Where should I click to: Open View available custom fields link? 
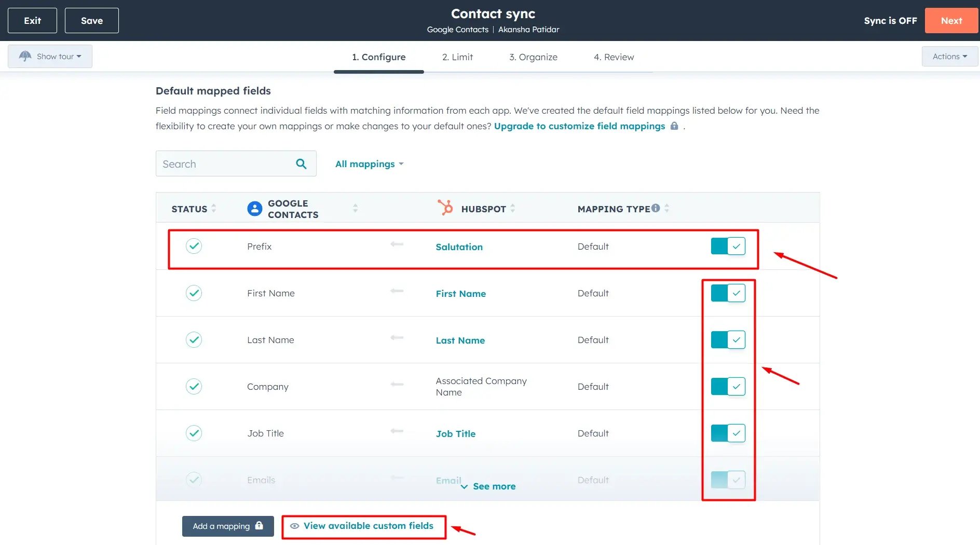coord(368,526)
